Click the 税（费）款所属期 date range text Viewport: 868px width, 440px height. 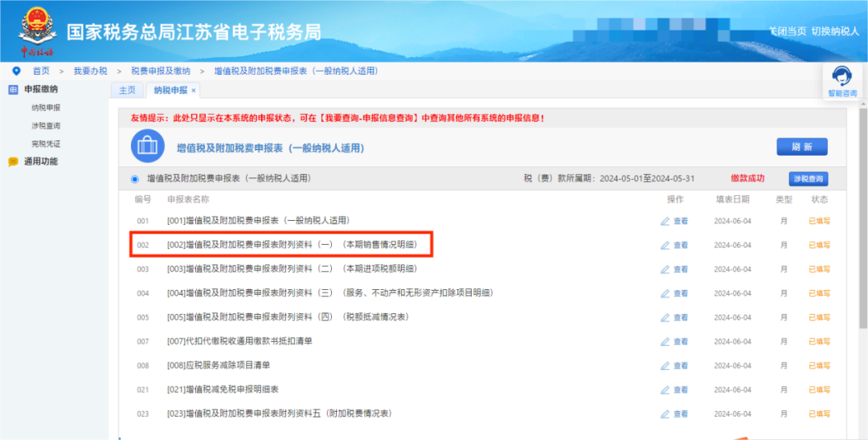point(609,178)
